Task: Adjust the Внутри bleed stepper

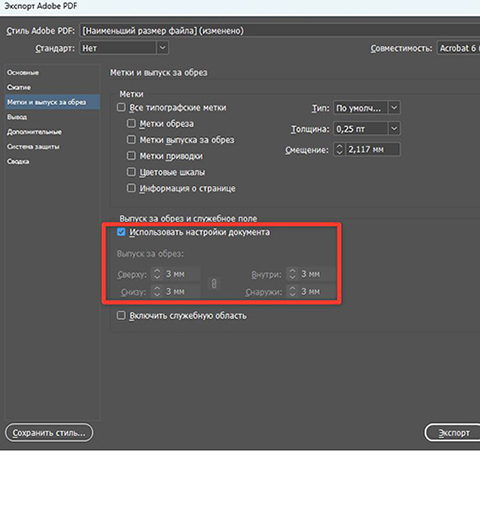Action: click(x=292, y=274)
